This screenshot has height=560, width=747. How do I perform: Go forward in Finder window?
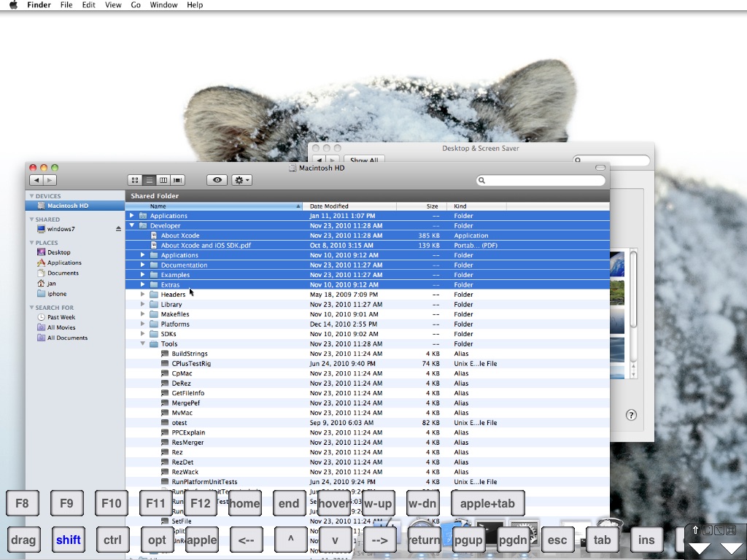(x=50, y=180)
